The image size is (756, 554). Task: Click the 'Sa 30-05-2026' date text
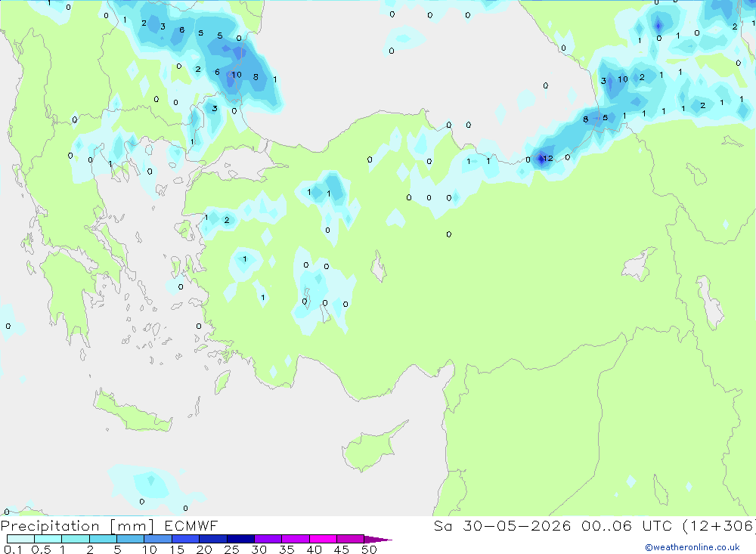point(502,525)
